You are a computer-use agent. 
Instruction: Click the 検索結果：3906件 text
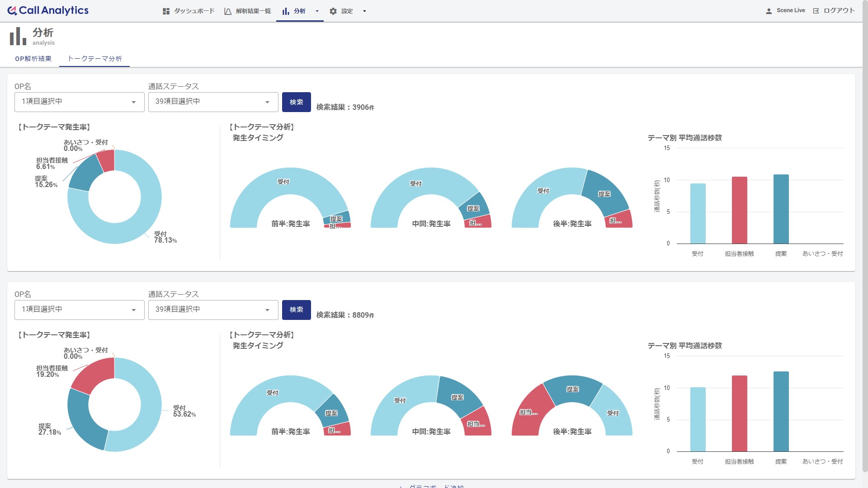coord(345,108)
